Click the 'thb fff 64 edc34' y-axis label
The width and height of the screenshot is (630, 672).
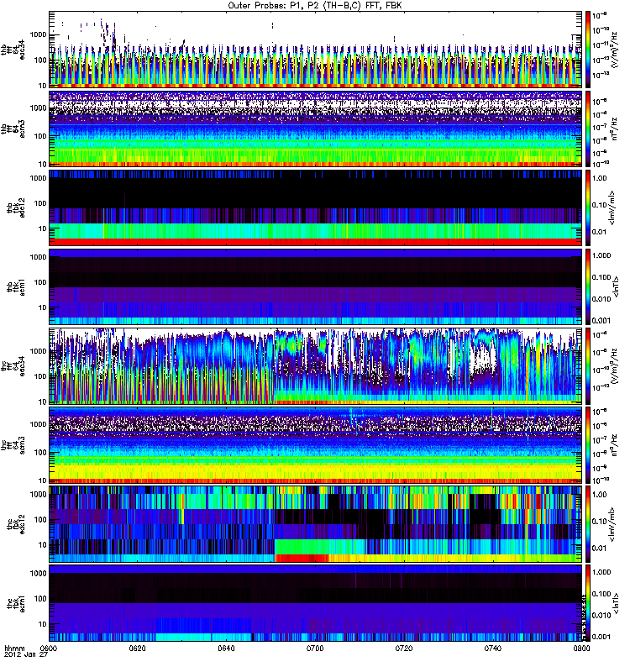[13, 50]
